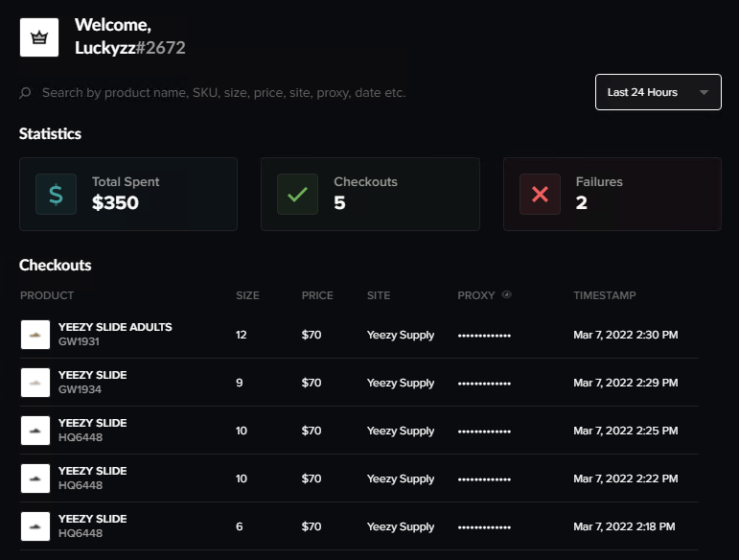Click the crown avatar icon
The height and width of the screenshot is (560, 739).
(x=39, y=37)
